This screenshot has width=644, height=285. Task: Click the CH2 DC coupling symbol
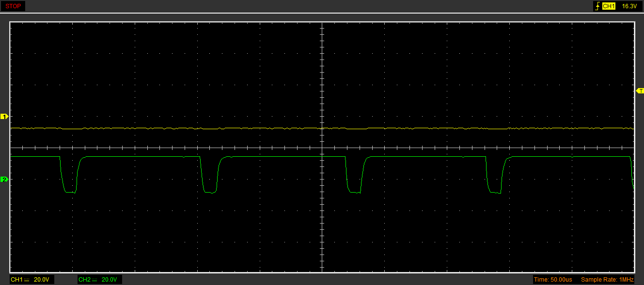pos(95,280)
